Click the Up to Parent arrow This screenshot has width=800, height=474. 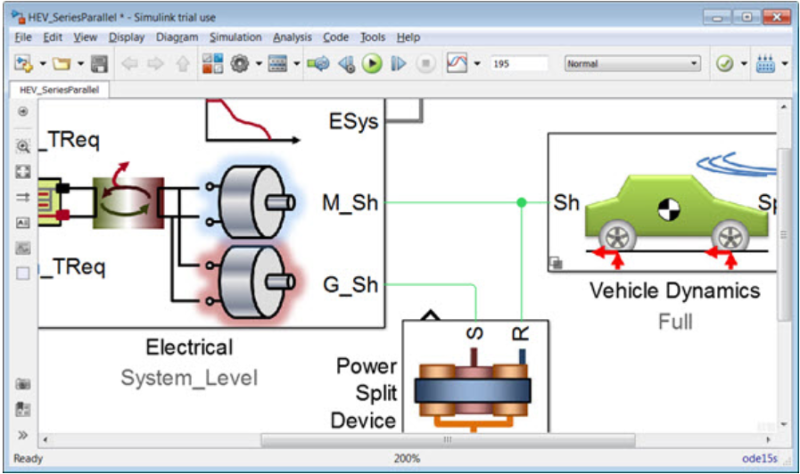[182, 64]
